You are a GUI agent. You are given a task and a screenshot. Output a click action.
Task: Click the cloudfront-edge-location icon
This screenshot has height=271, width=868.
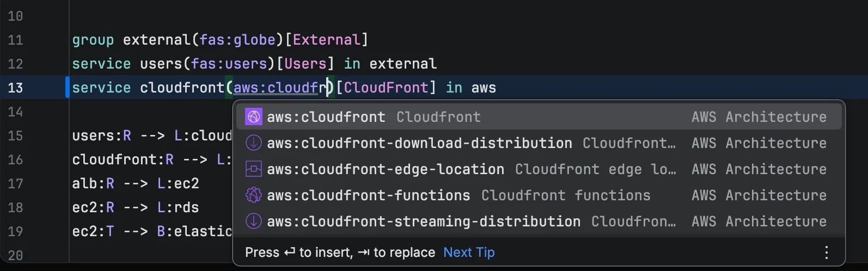coord(253,169)
